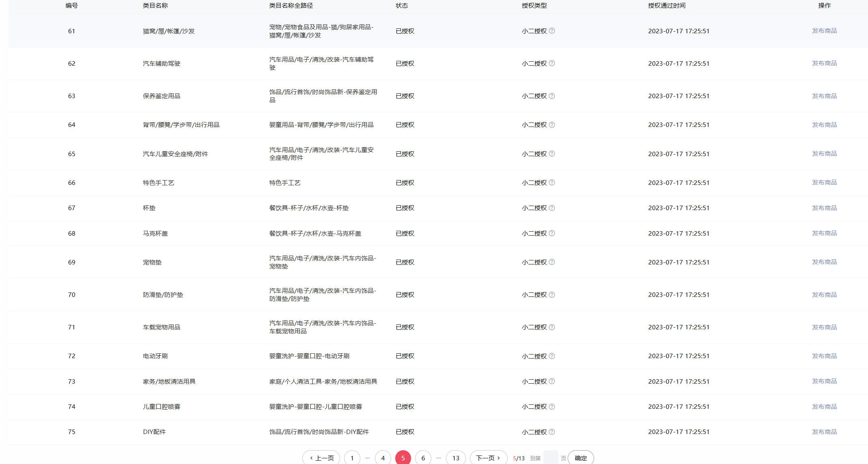This screenshot has height=464, width=868.
Task: Select page 4 in pagination
Action: click(x=383, y=458)
